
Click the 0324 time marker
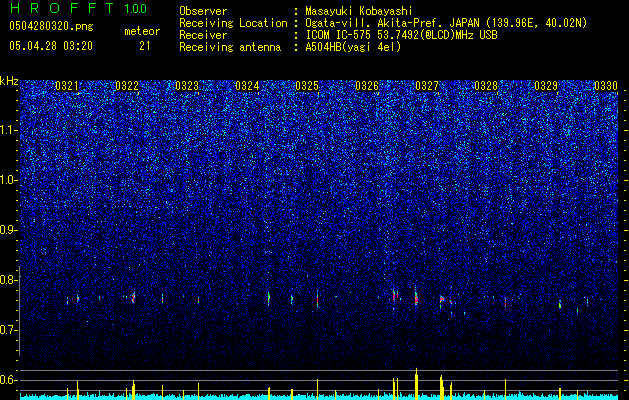247,86
